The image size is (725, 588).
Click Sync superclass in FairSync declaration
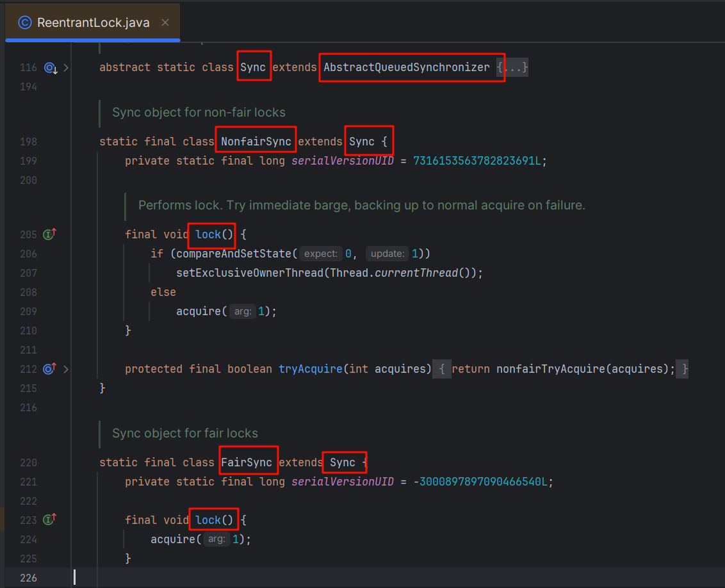[x=343, y=462]
